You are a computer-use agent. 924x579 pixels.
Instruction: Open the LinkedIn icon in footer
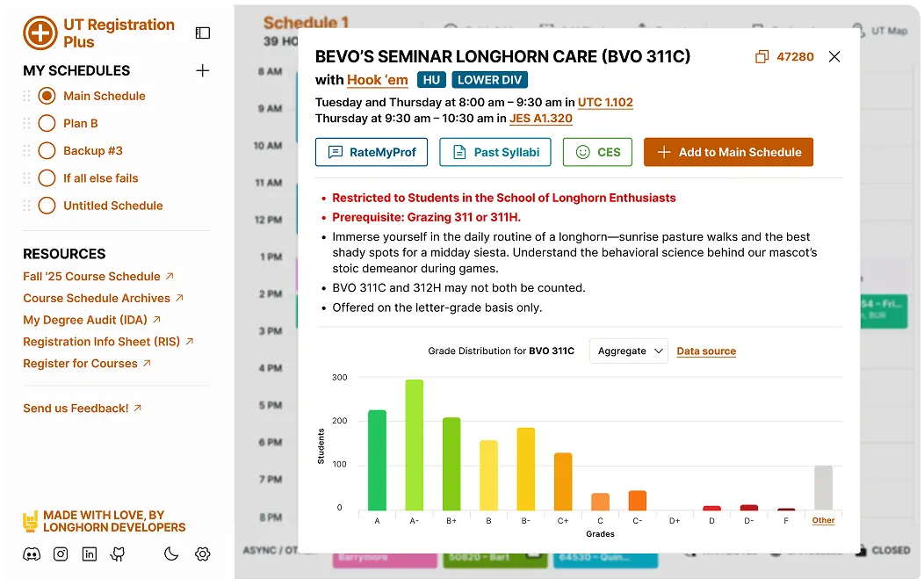pyautogui.click(x=89, y=554)
